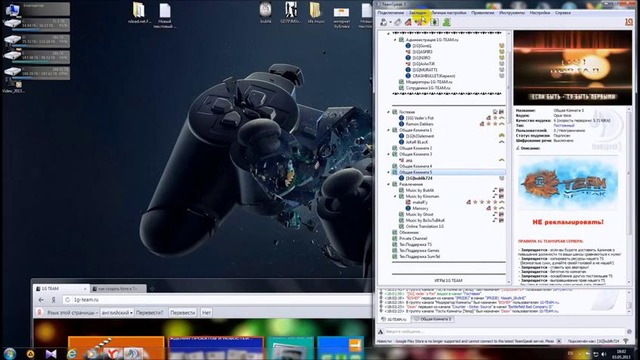Select Общая Комната 4 channel
640x360 pixels.
[415, 166]
